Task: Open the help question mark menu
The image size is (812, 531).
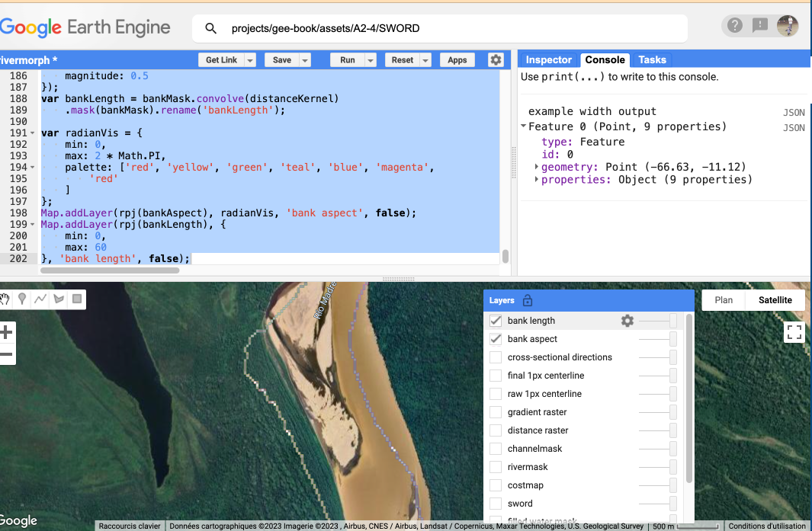Action: pyautogui.click(x=734, y=26)
